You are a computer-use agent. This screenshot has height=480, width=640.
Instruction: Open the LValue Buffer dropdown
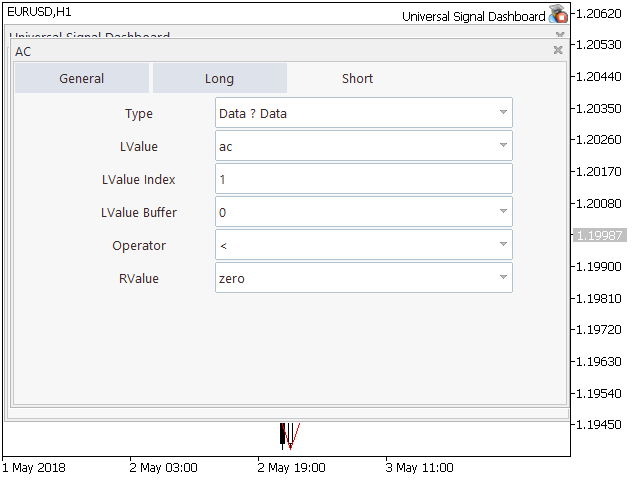pyautogui.click(x=364, y=212)
